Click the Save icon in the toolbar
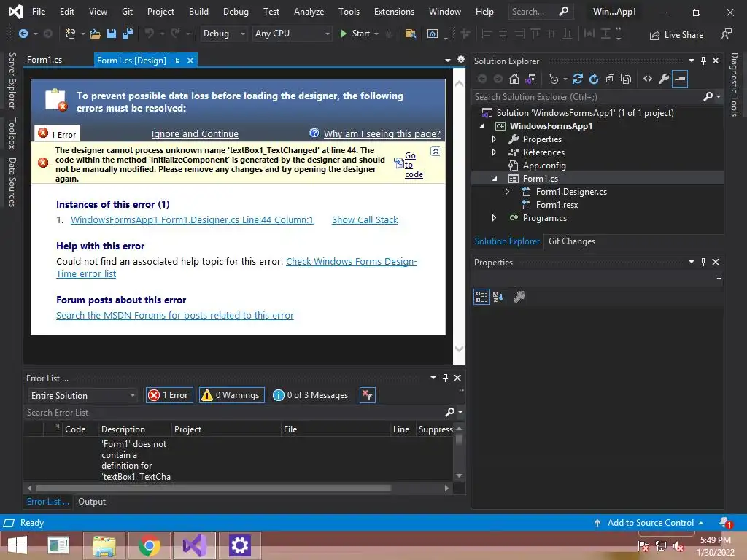The image size is (747, 560). [x=112, y=34]
